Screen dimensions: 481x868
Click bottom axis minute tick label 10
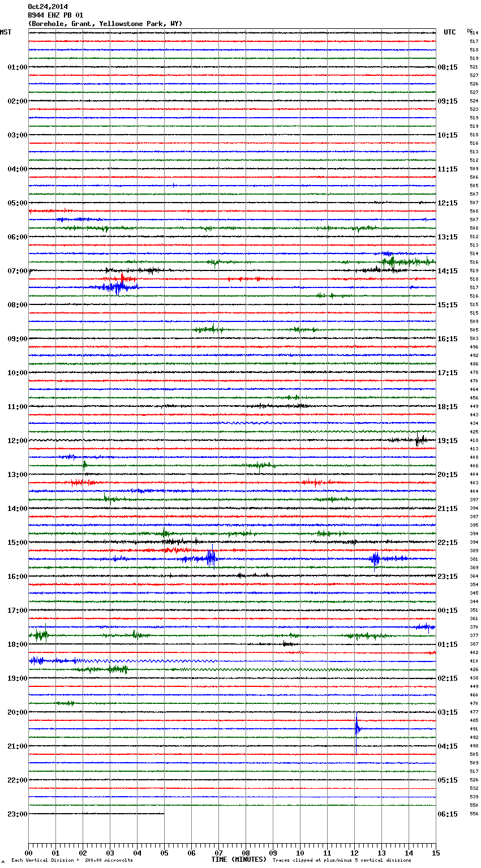click(x=300, y=853)
